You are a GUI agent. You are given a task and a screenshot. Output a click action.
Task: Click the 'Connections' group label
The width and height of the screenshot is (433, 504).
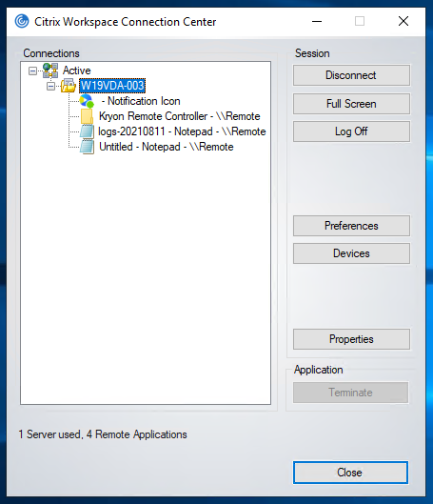pyautogui.click(x=51, y=53)
